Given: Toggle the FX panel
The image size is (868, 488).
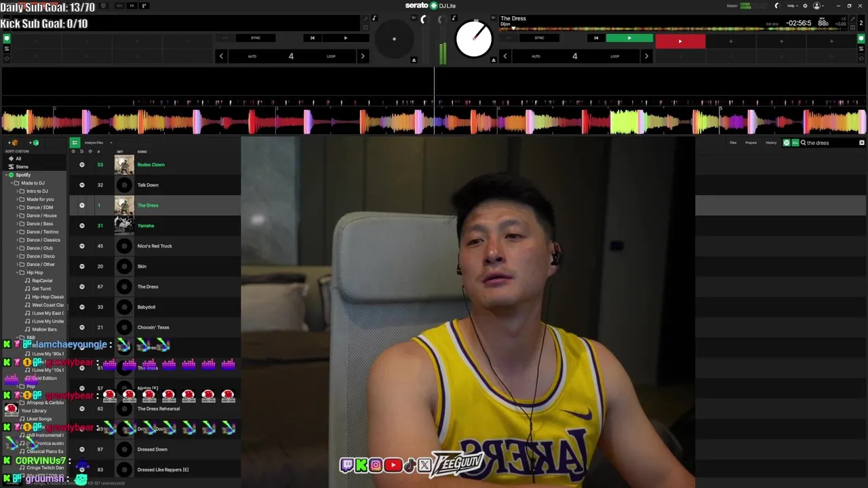Looking at the screenshot, I should tap(132, 6).
